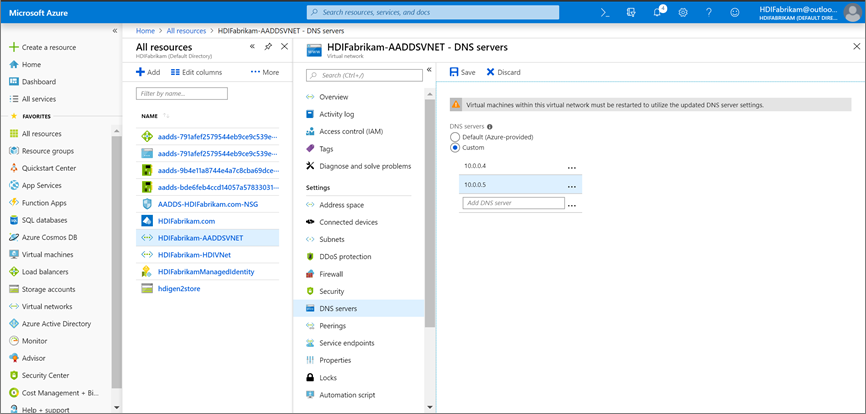Click the Filter by name box
Viewport: 866px width, 414px height.
[182, 93]
